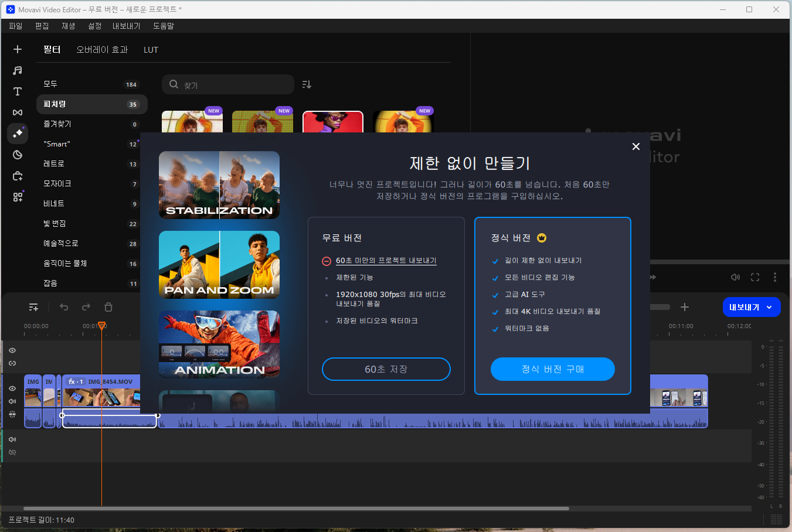Open the import media plus icon
The height and width of the screenshot is (532, 792).
click(x=18, y=49)
